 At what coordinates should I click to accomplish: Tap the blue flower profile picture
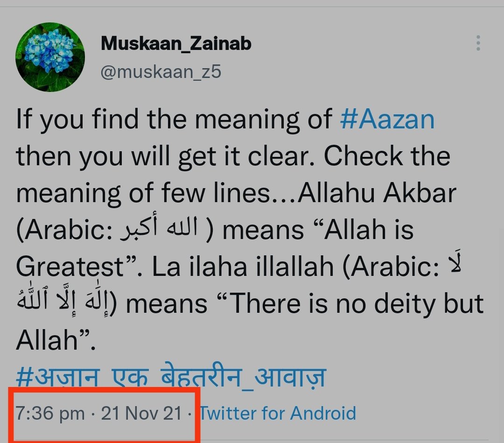[50, 56]
